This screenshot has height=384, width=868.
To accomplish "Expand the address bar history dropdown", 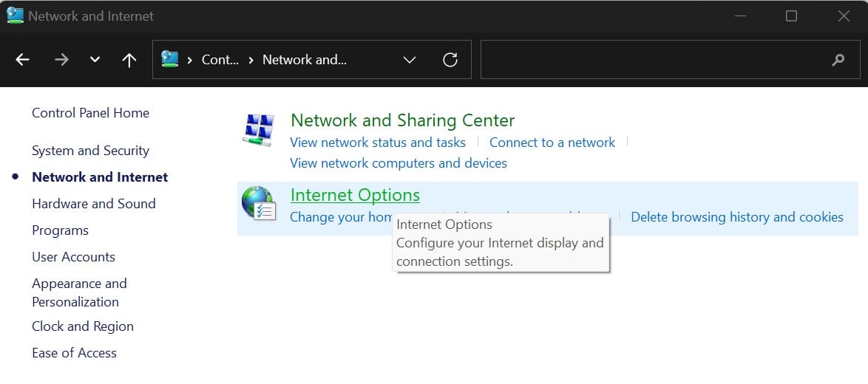I will [410, 60].
